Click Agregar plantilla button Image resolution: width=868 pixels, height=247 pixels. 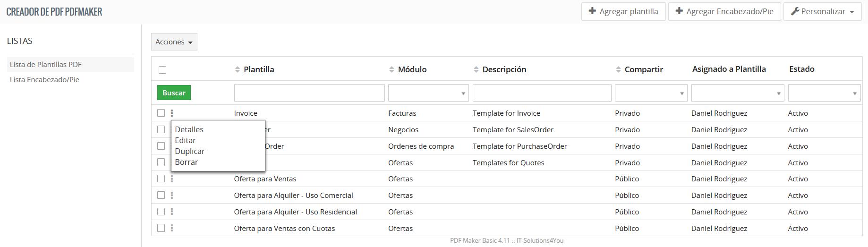[x=623, y=11]
